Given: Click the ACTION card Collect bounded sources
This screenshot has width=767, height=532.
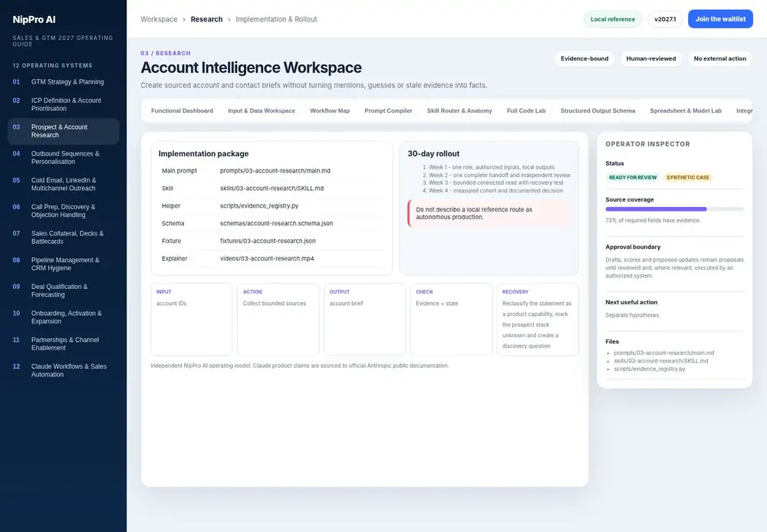Looking at the screenshot, I should [x=278, y=319].
